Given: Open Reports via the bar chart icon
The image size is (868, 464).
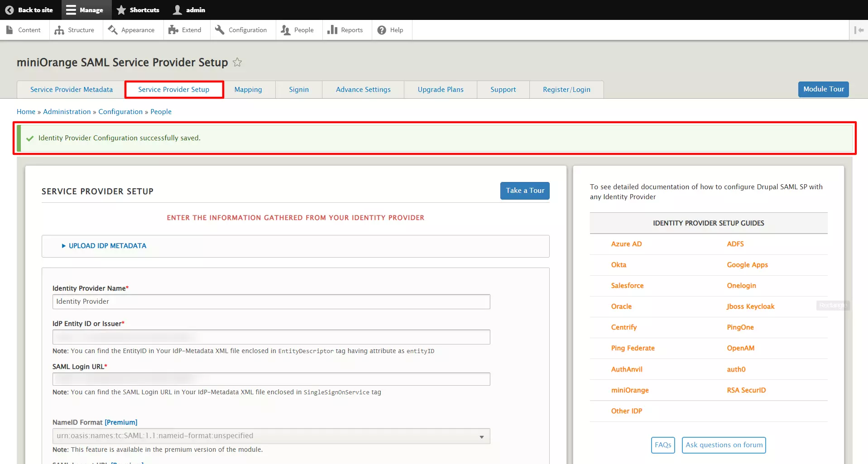Looking at the screenshot, I should tap(332, 30).
